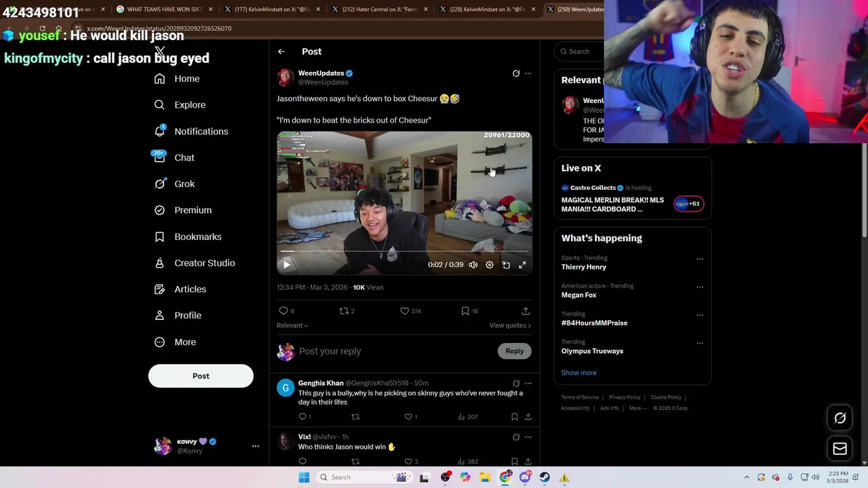This screenshot has height=488, width=868.
Task: Play the video in the post
Action: (x=286, y=265)
